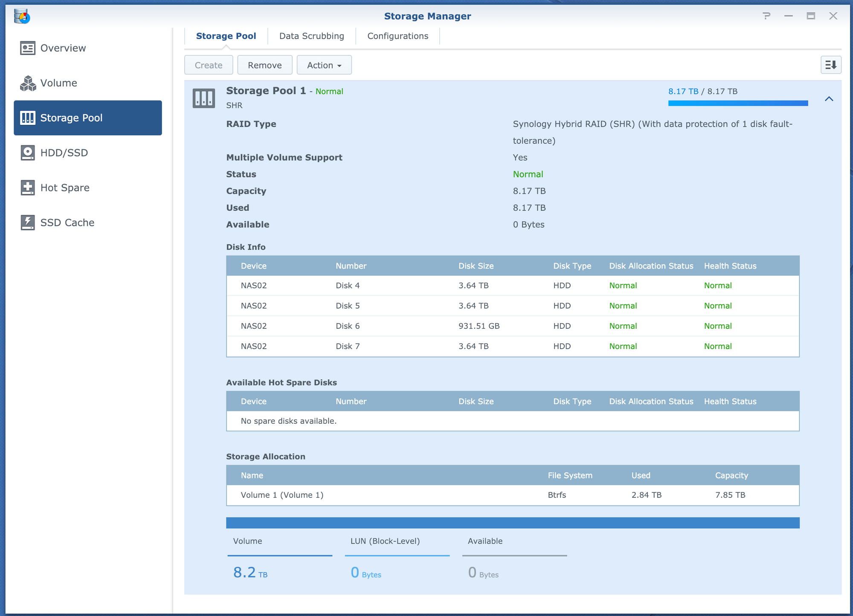The image size is (853, 616).
Task: Select the Disk 5 row
Action: 513,306
